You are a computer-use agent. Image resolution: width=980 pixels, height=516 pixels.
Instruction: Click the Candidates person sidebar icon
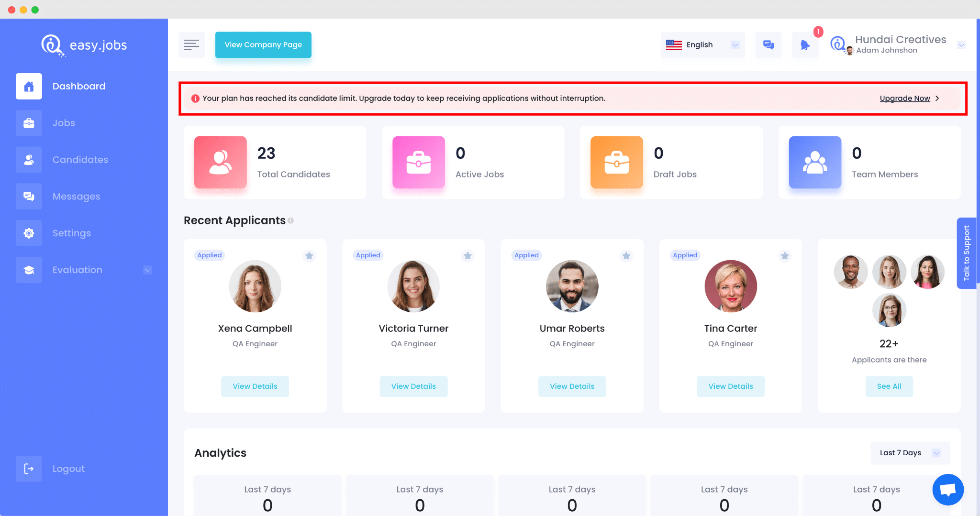(x=29, y=160)
